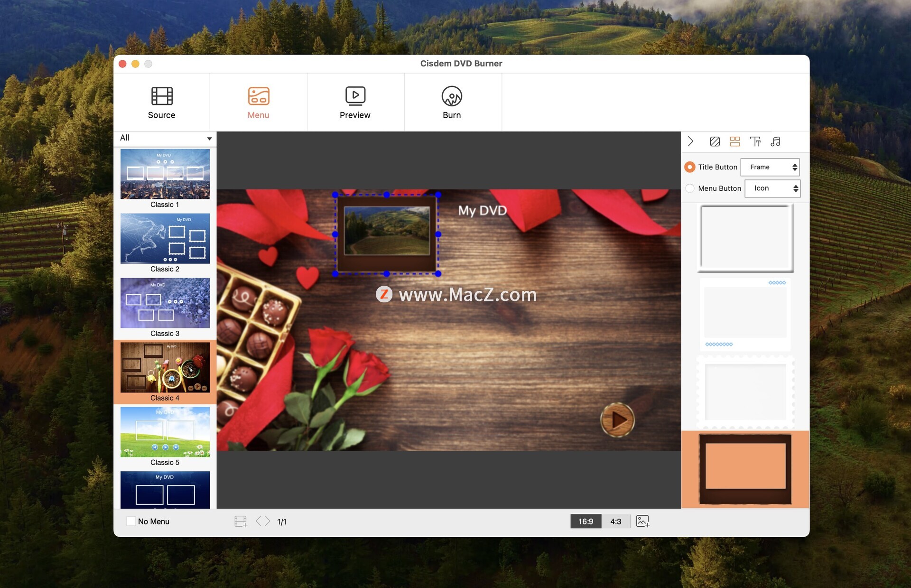Choose the Classic 1 template
911x588 pixels.
coord(165,178)
